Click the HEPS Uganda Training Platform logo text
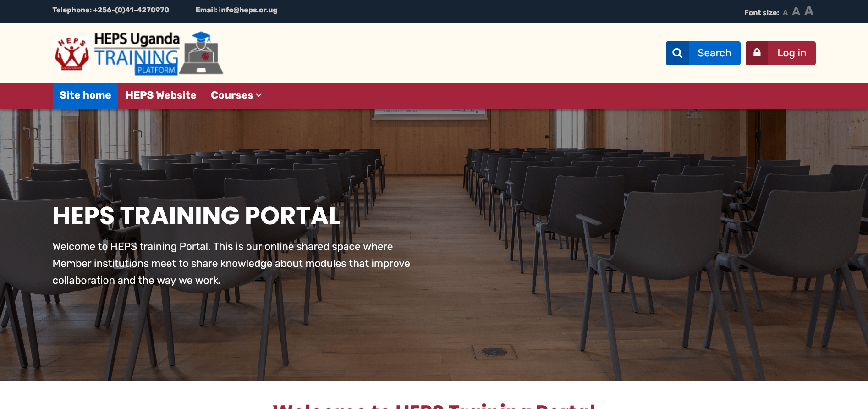 pyautogui.click(x=137, y=53)
